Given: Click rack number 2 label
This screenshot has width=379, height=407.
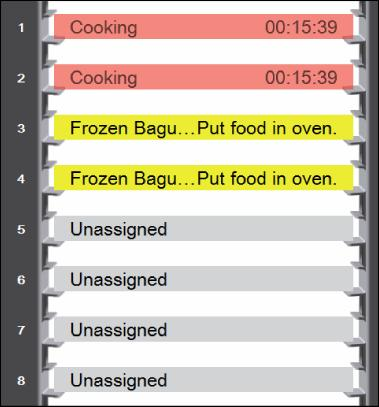Looking at the screenshot, I should [21, 78].
